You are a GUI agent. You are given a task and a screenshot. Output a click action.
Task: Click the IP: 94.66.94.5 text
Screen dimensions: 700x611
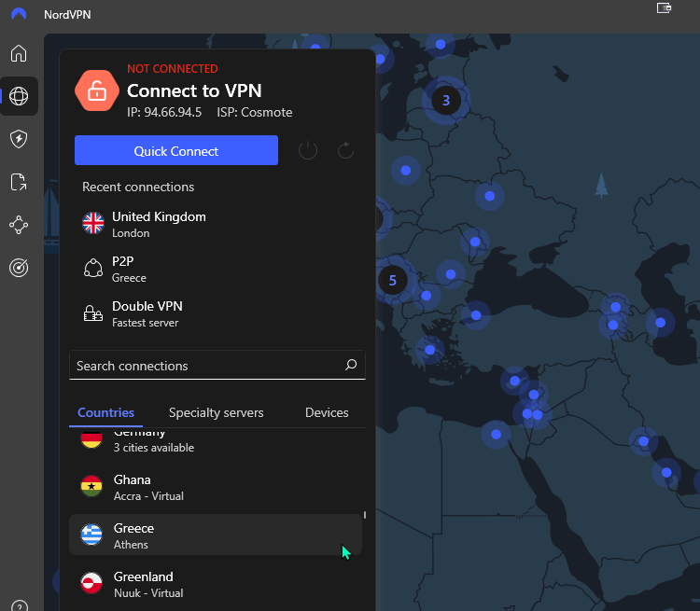[x=164, y=112]
